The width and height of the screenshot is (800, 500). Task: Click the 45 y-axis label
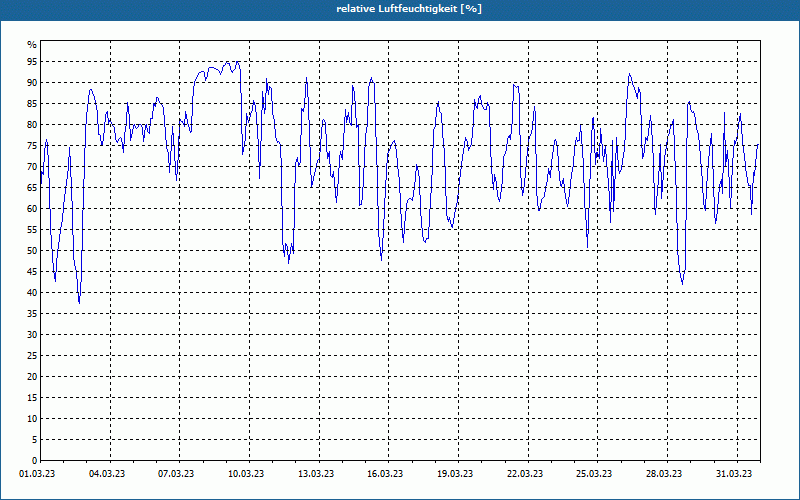pos(32,271)
